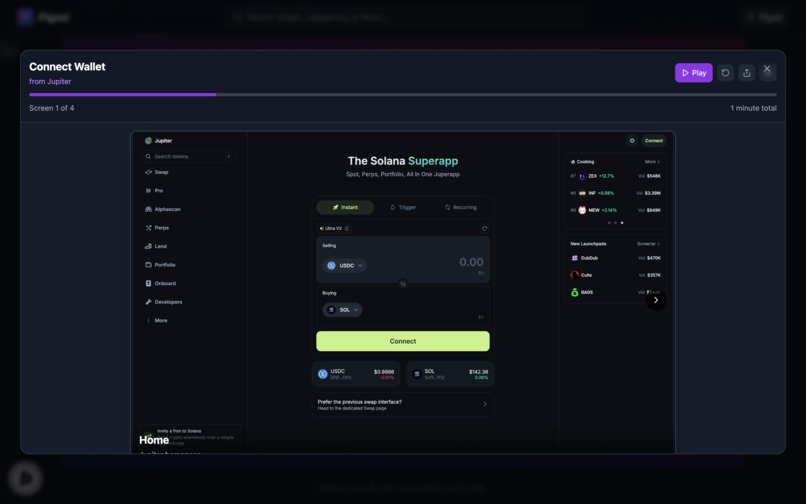
Task: Click the refresh quote icon
Action: (484, 228)
